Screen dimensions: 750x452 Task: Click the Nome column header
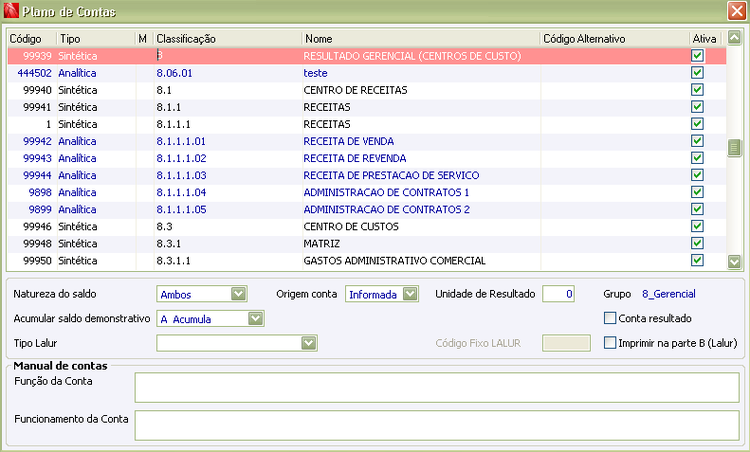[x=421, y=39]
